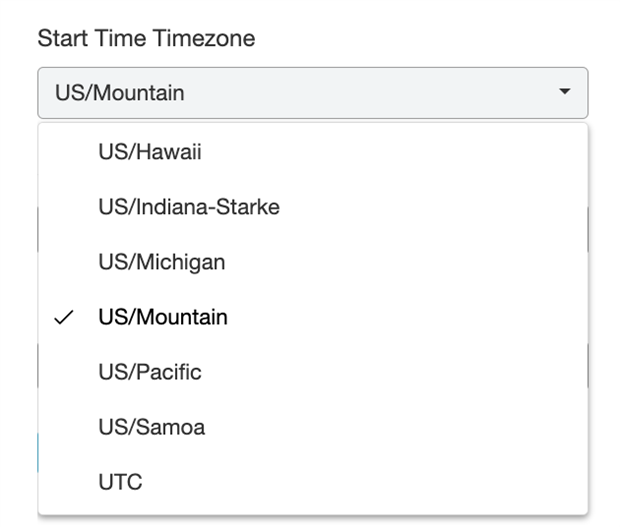Select US/Hawaii from the timezone list
Image resolution: width=620 pixels, height=527 pixels.
(x=150, y=153)
